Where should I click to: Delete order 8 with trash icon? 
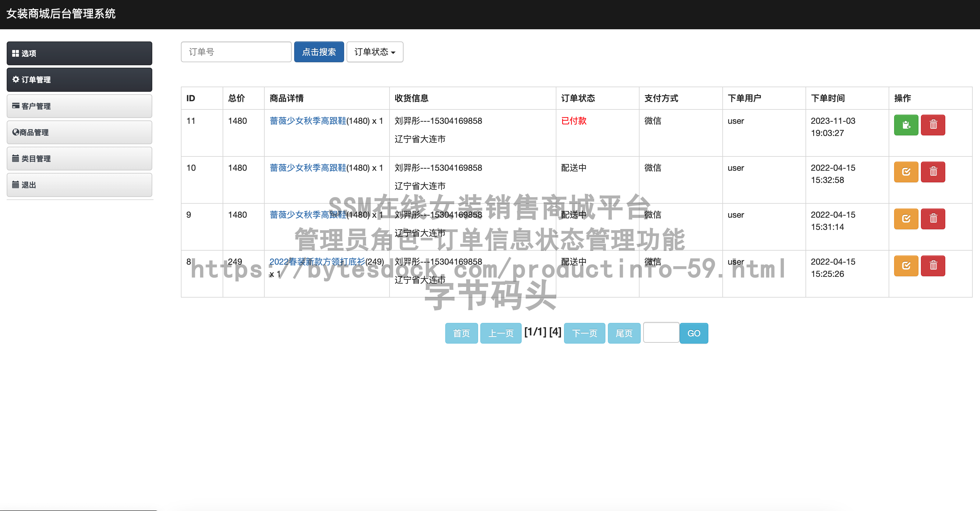pyautogui.click(x=933, y=265)
